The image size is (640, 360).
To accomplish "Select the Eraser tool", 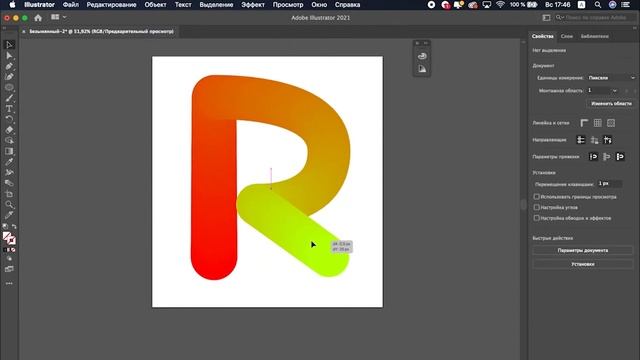I will pyautogui.click(x=9, y=130).
